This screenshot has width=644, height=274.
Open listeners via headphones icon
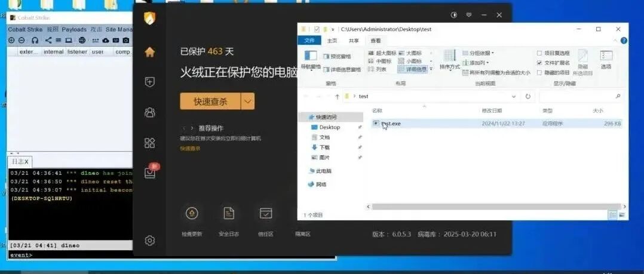pos(35,40)
